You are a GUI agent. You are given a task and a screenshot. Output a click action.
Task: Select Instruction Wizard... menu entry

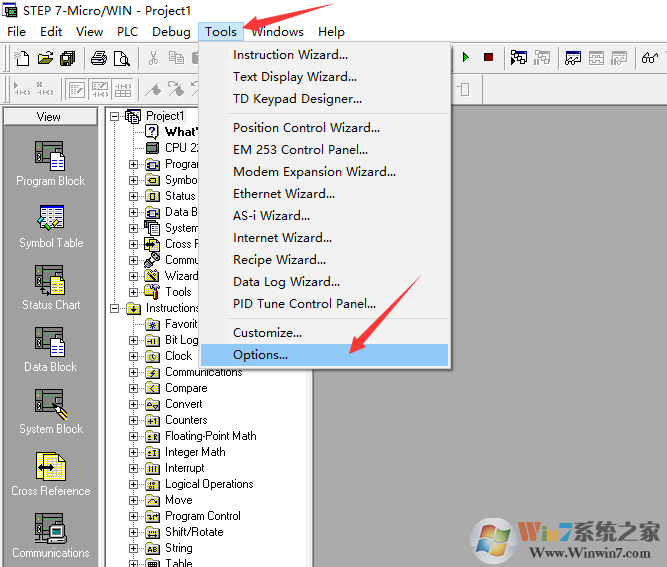click(290, 55)
